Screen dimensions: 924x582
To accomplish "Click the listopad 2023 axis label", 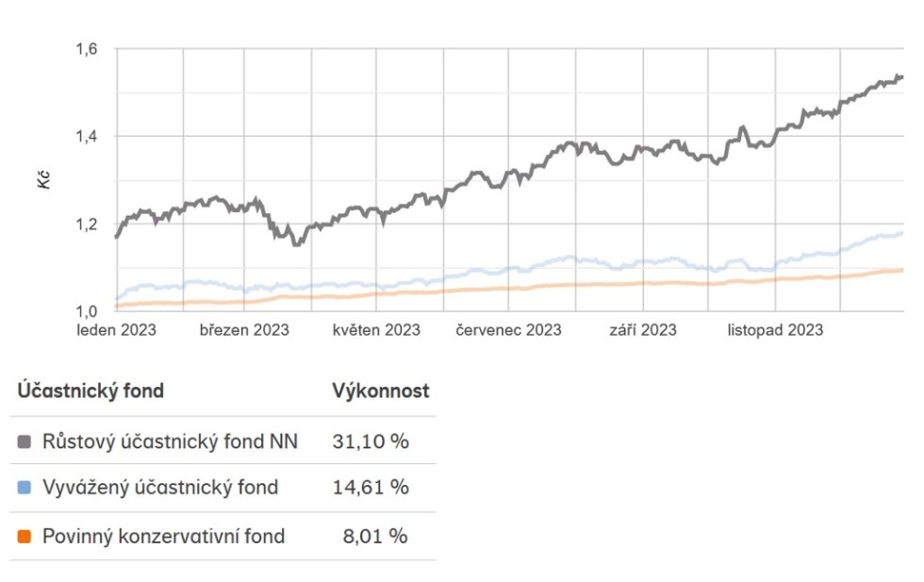I will pyautogui.click(x=774, y=330).
